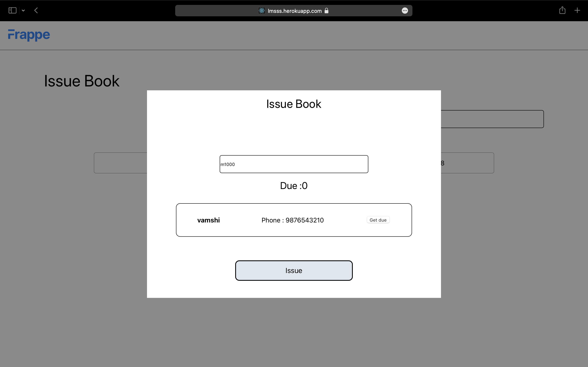Screen dimensions: 588x367
Task: Click the lock icon in the address bar
Action: click(x=326, y=11)
